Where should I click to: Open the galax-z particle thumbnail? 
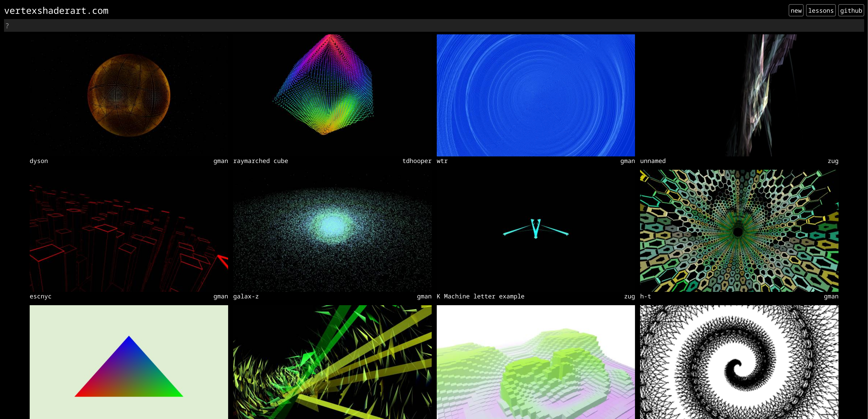pyautogui.click(x=332, y=231)
